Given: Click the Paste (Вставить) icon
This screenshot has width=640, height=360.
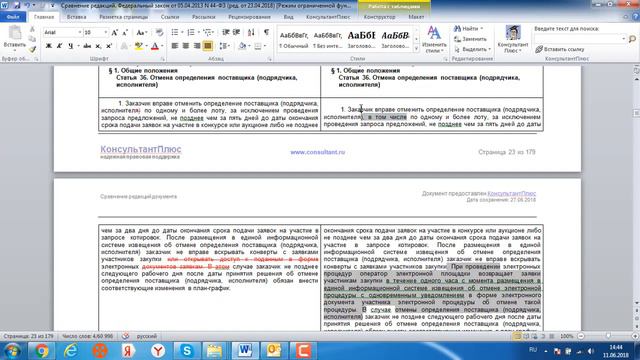Looking at the screenshot, I should (x=15, y=33).
